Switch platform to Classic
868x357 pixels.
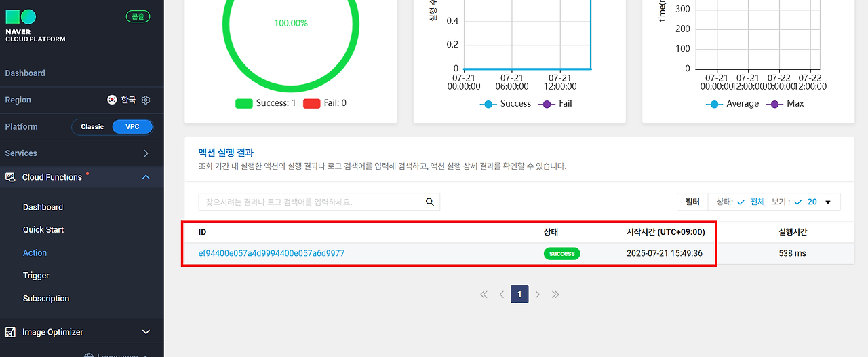coord(92,127)
